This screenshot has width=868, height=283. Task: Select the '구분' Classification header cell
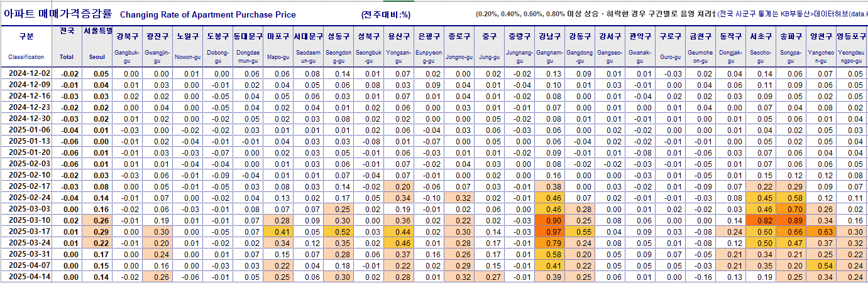pyautogui.click(x=26, y=46)
